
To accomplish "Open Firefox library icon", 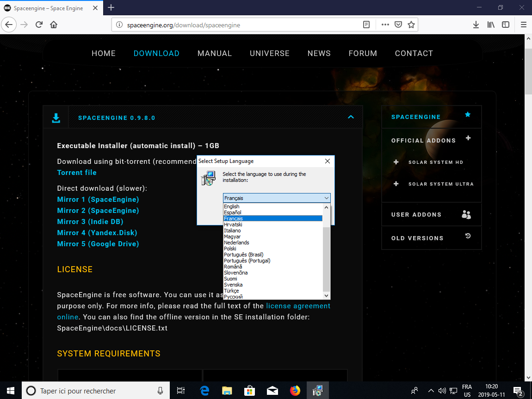I will point(491,25).
